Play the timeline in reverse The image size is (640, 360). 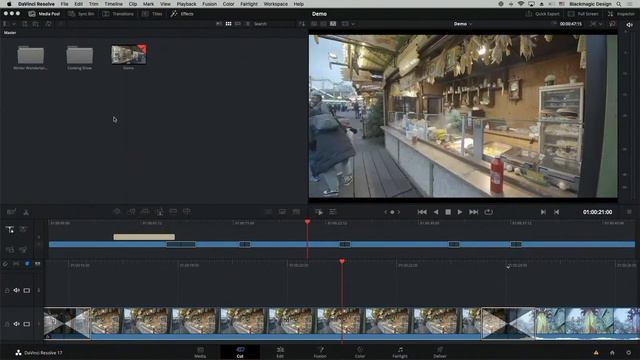[x=436, y=212]
